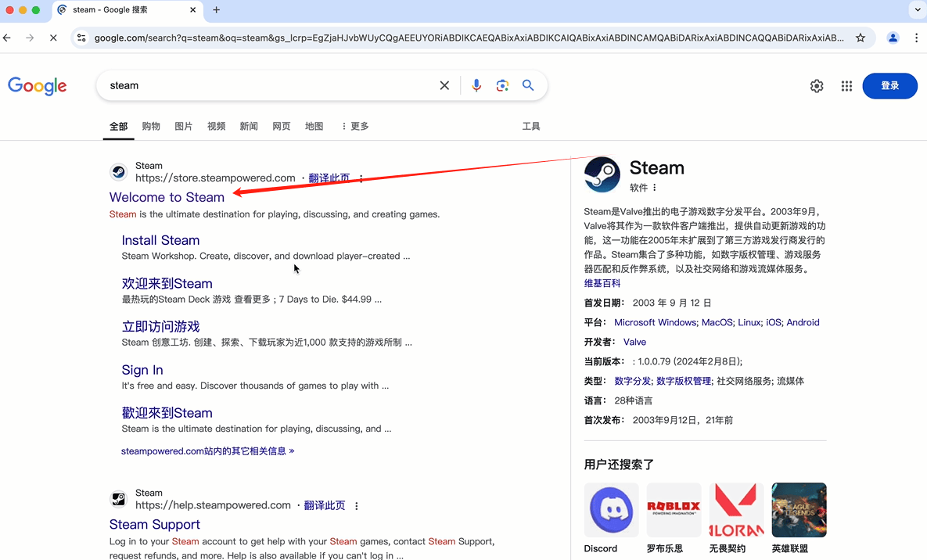This screenshot has height=560, width=927.
Task: Switch to the 地图 tab
Action: (314, 126)
